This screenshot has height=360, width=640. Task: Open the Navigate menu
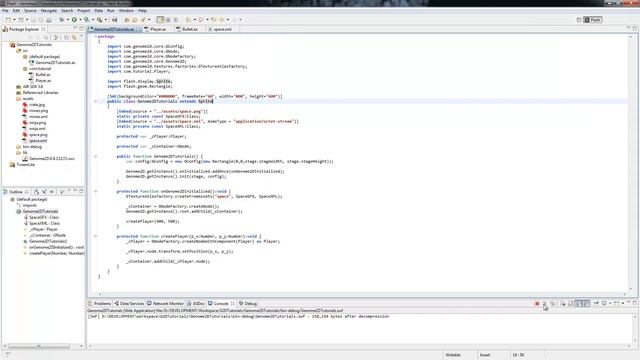point(49,11)
